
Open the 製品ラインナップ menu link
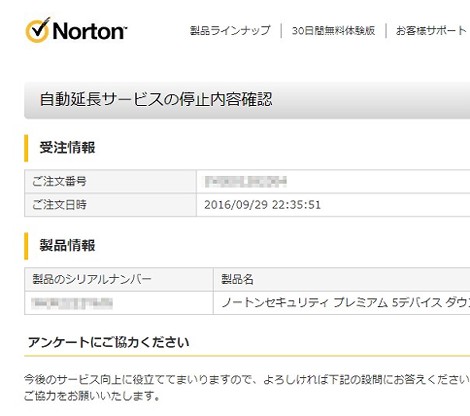(230, 31)
